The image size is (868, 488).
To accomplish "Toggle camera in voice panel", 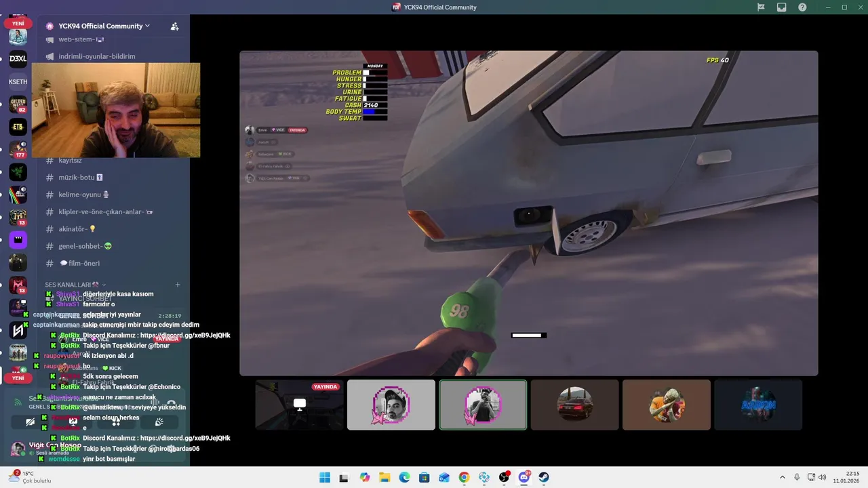I will click(x=30, y=422).
